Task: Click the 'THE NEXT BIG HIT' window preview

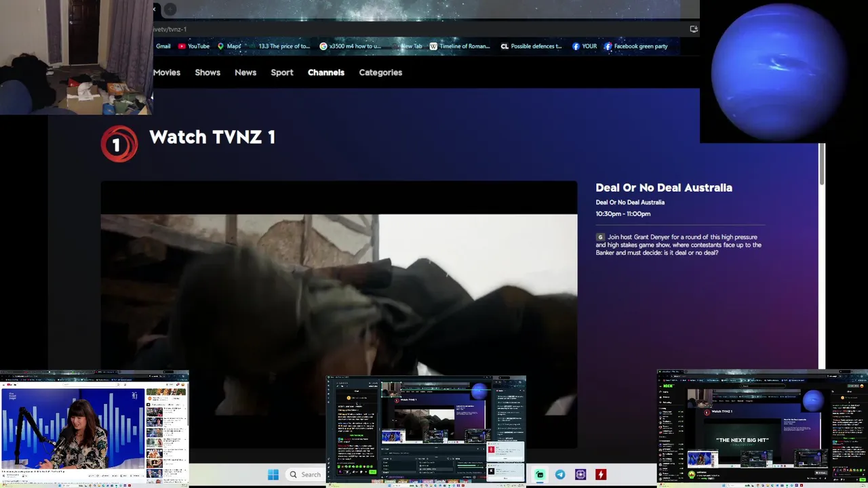Action: (762, 428)
